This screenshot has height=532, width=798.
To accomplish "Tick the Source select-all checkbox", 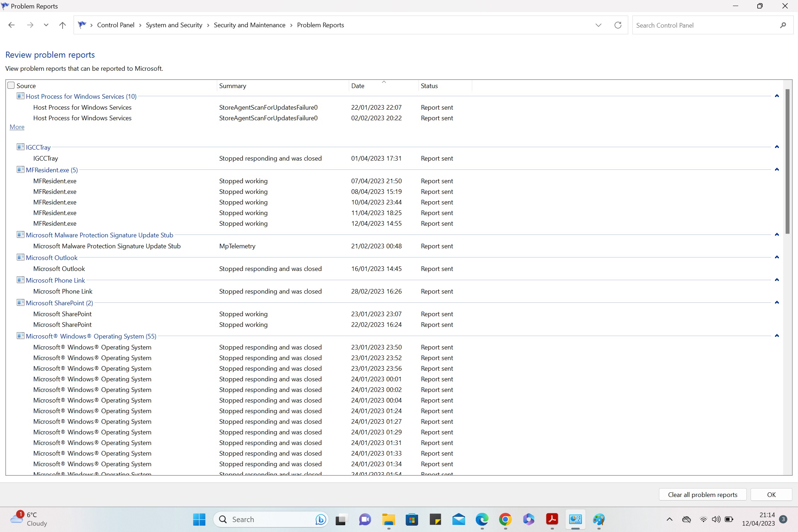I will pyautogui.click(x=11, y=86).
